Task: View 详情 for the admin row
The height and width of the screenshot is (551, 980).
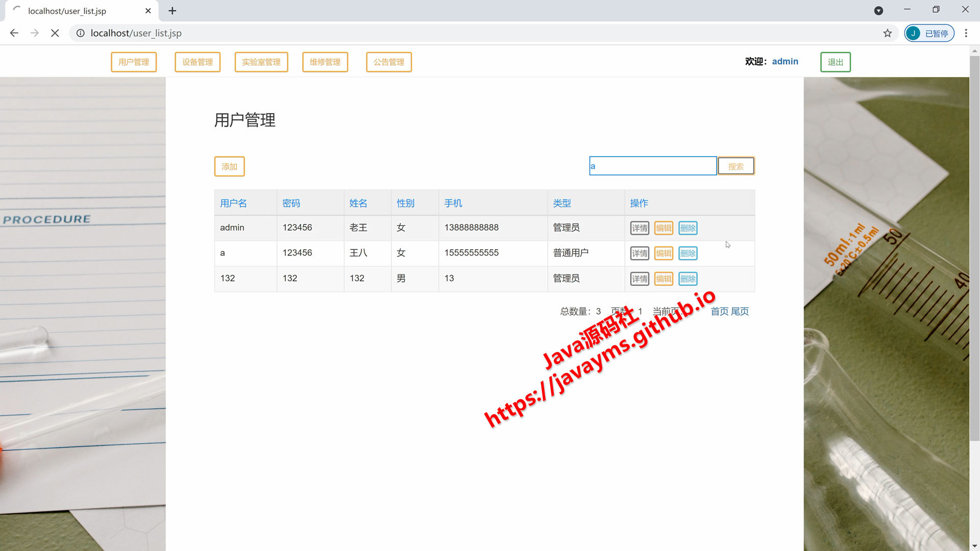Action: (640, 228)
